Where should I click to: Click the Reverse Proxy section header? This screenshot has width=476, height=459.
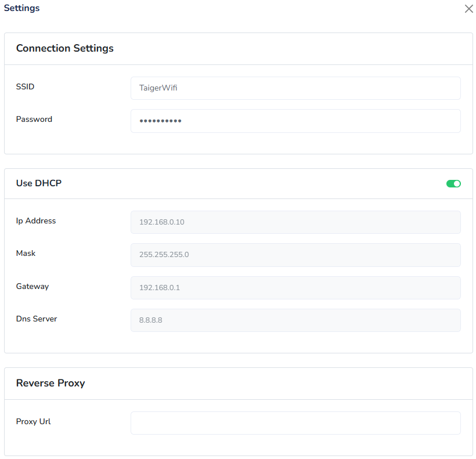[51, 383]
